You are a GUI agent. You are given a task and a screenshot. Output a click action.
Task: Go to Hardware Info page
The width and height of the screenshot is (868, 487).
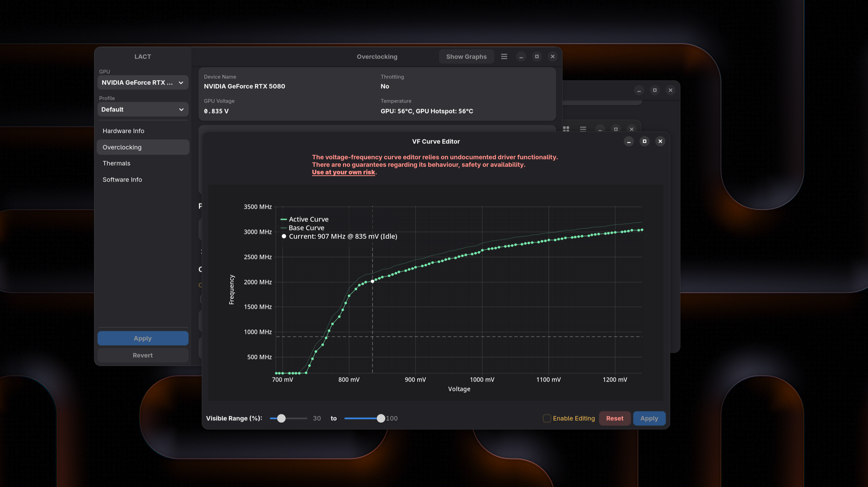pos(143,131)
